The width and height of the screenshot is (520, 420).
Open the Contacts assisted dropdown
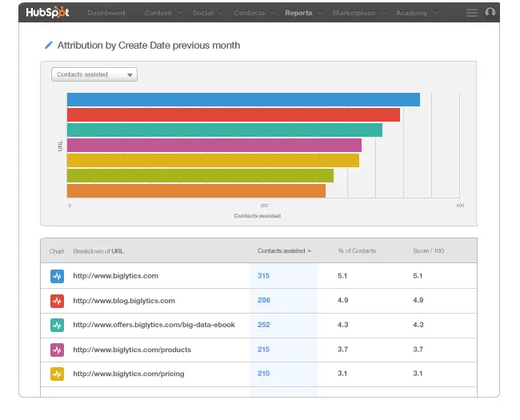click(94, 74)
